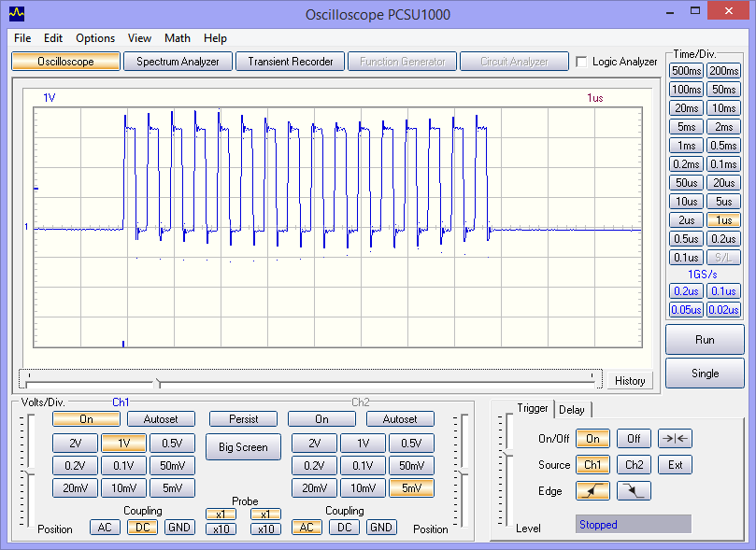Select 1GS/s 0.02us timebase
The height and width of the screenshot is (550, 756).
point(723,310)
